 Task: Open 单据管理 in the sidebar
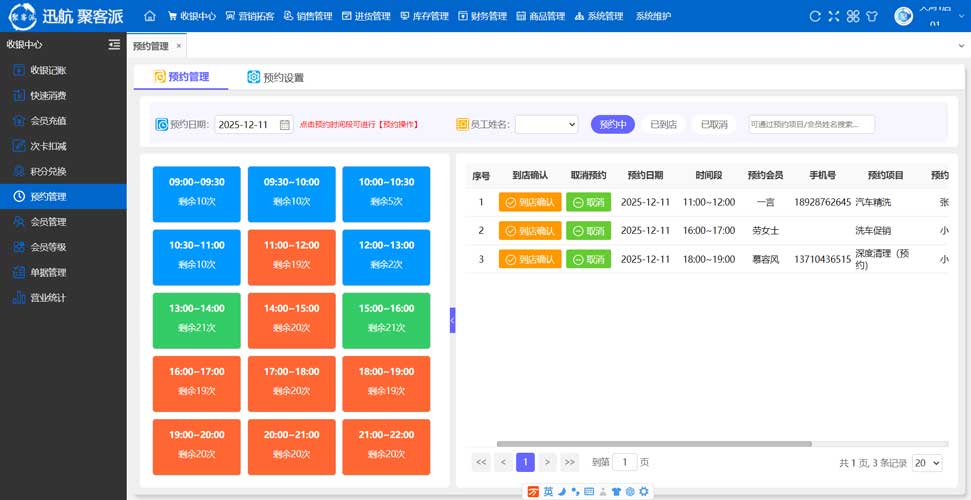(x=63, y=273)
